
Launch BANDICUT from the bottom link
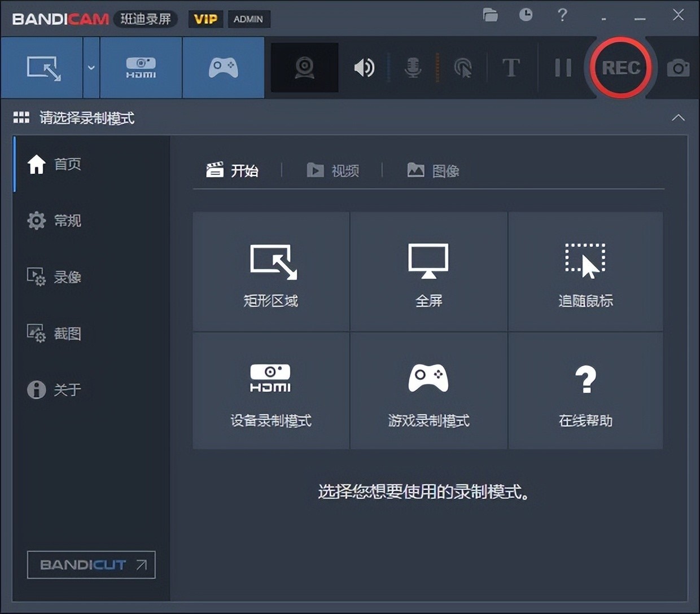91,565
